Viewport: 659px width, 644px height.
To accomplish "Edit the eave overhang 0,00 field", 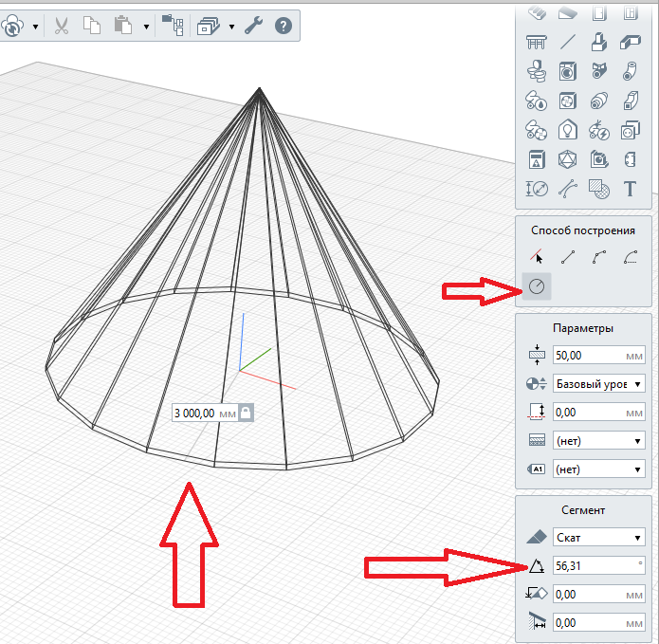I will pos(599,622).
